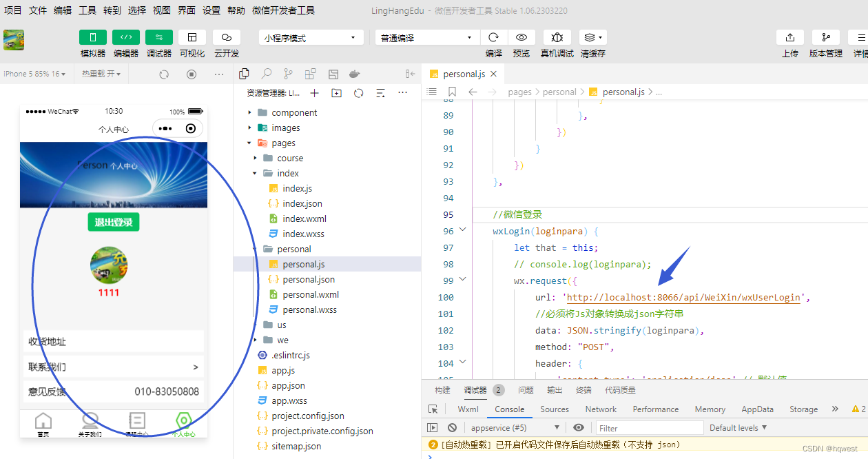Image resolution: width=868 pixels, height=459 pixels.
Task: Open the Default levels dropdown
Action: (738, 427)
